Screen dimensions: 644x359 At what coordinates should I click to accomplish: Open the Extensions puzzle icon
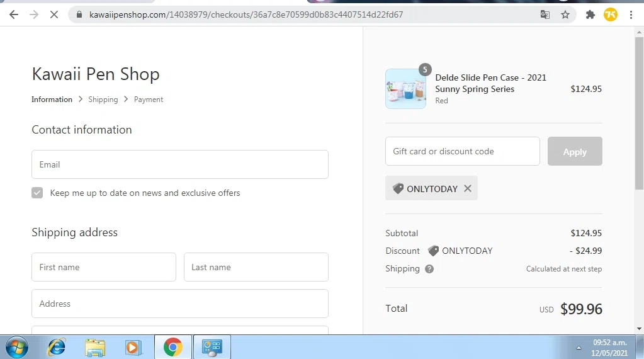[590, 14]
